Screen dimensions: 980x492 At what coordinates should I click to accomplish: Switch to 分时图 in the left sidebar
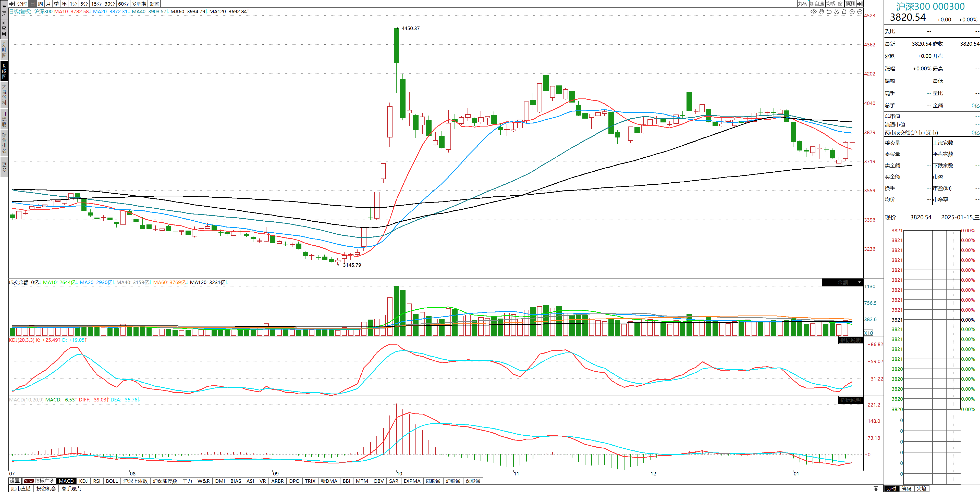4,50
